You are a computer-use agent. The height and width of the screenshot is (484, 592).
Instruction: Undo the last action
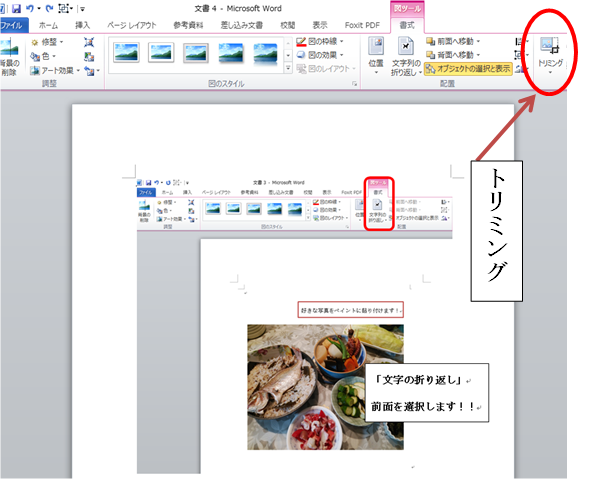coord(30,8)
